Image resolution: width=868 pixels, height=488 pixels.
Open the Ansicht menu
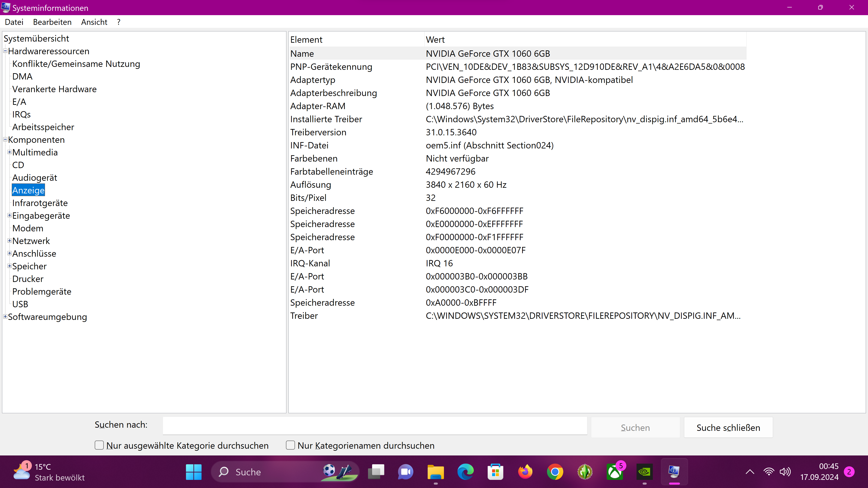[94, 22]
